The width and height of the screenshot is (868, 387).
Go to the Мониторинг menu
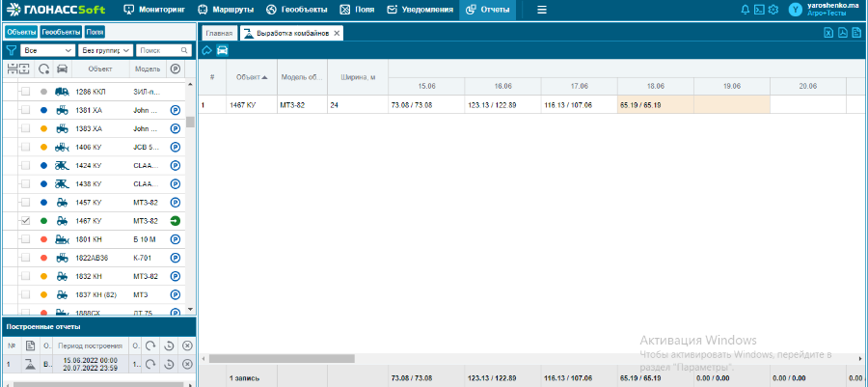pos(154,10)
